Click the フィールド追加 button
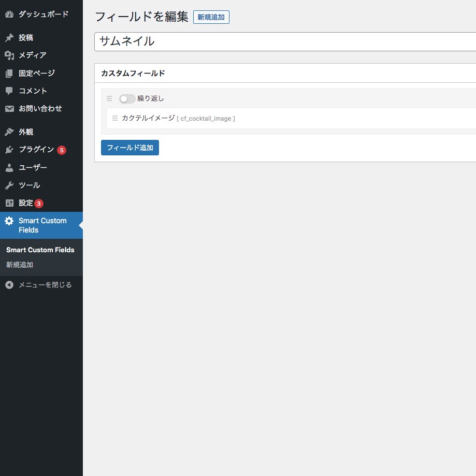The image size is (476, 476). click(x=130, y=148)
